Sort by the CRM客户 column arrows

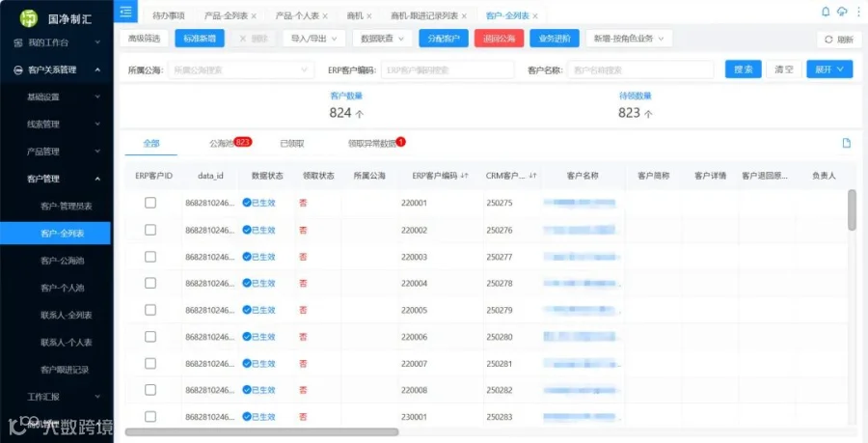(532, 176)
